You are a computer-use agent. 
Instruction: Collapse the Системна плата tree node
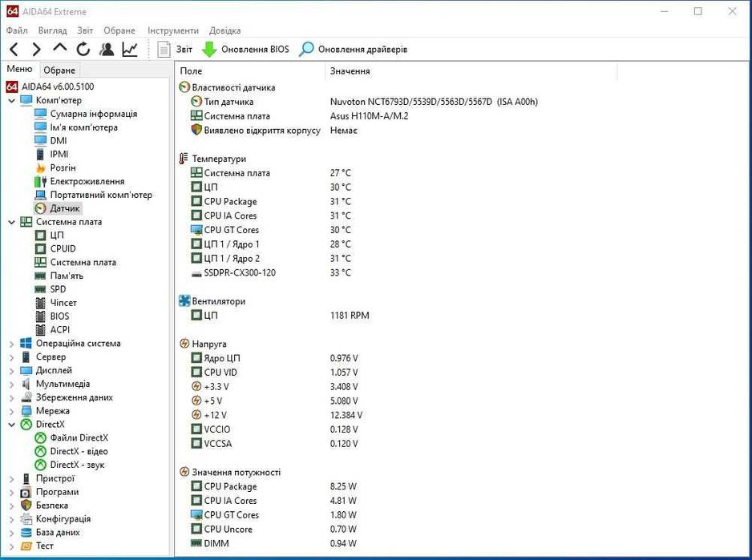coord(12,222)
